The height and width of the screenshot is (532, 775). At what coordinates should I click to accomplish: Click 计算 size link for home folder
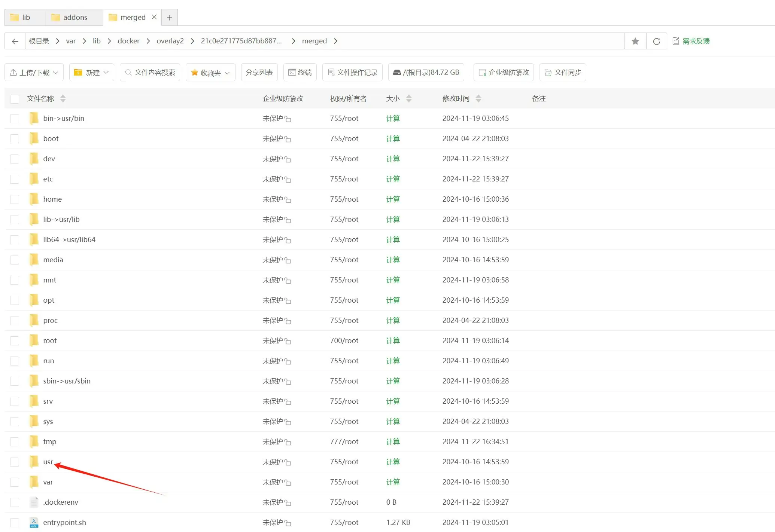393,199
